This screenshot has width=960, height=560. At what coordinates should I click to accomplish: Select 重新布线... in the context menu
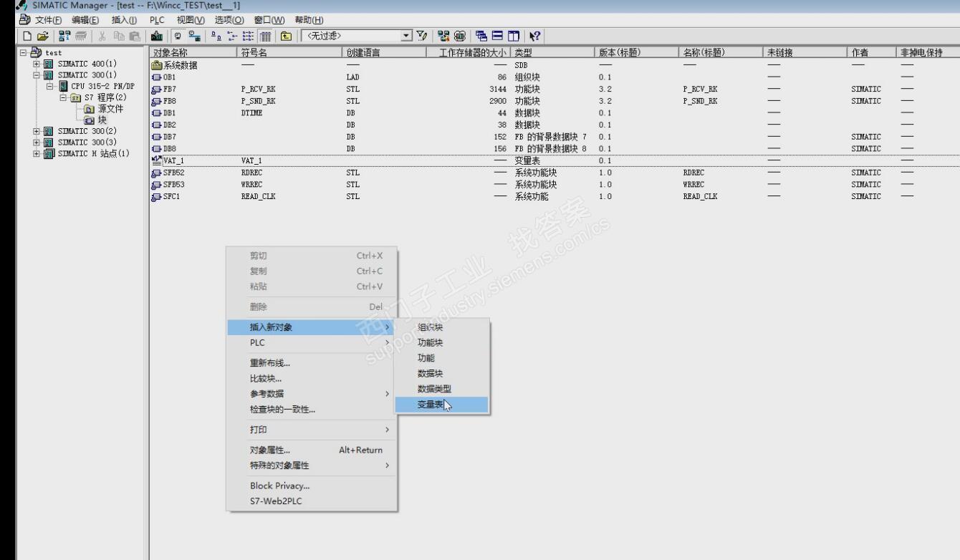click(312, 362)
